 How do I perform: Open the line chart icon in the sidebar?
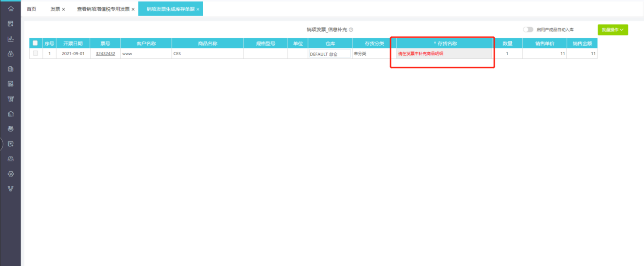click(11, 39)
